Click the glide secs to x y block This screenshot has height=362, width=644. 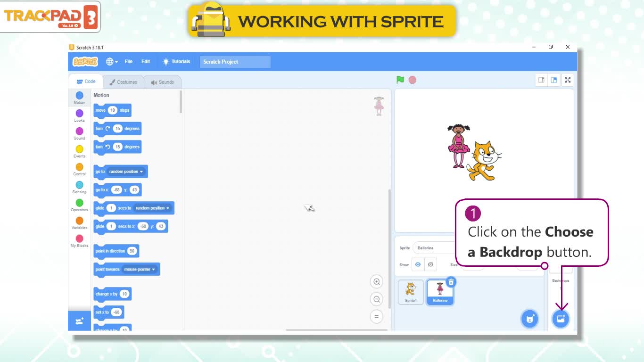click(x=131, y=226)
